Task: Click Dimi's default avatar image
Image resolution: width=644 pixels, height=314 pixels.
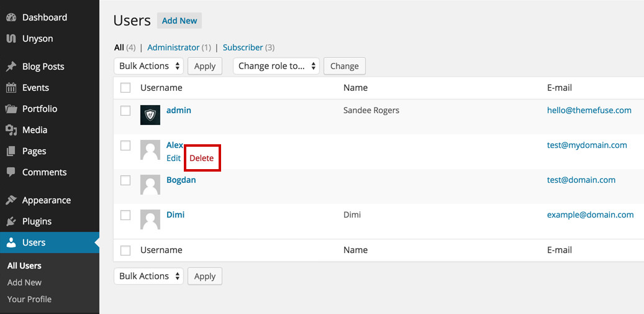Action: (150, 219)
